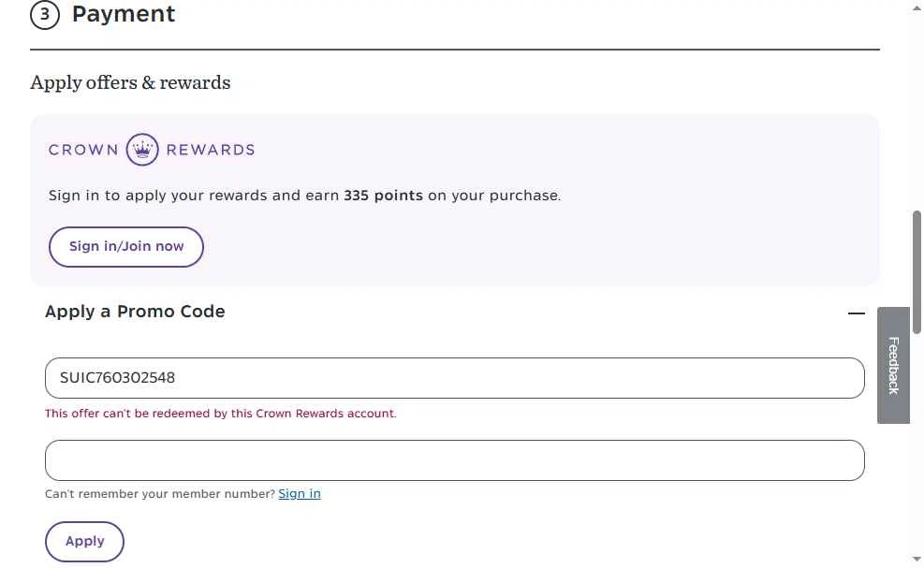Click the "Apply a Promo Code" heading

[x=135, y=312]
